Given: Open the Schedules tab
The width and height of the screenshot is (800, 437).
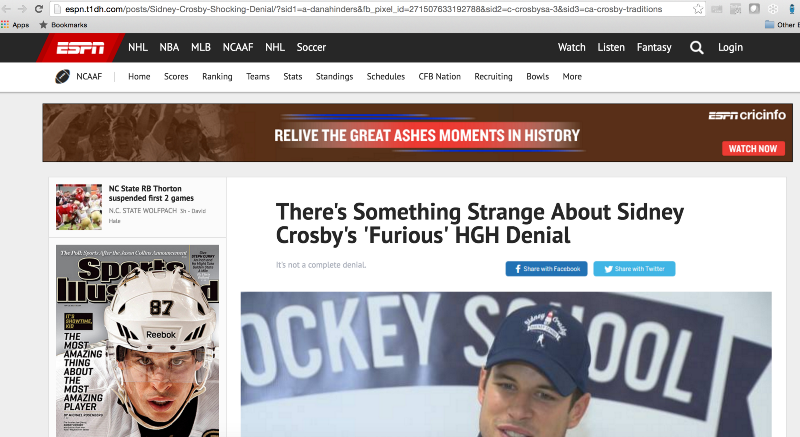Looking at the screenshot, I should click(386, 76).
